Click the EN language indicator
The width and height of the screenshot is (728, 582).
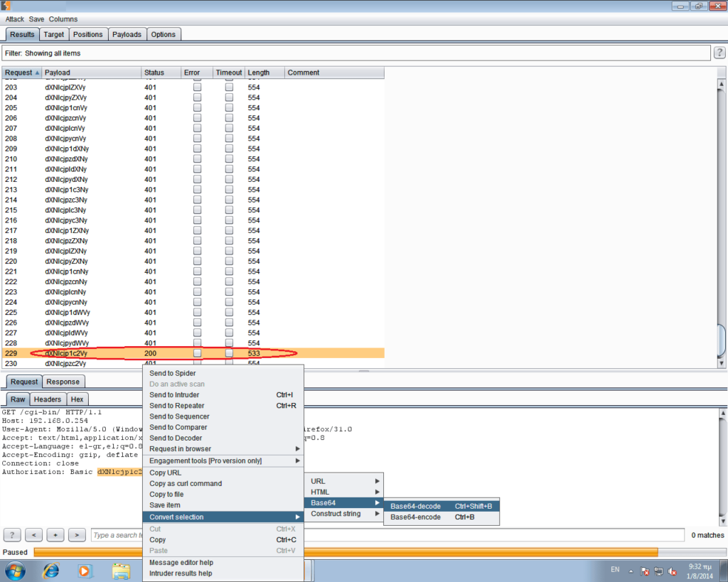615,569
